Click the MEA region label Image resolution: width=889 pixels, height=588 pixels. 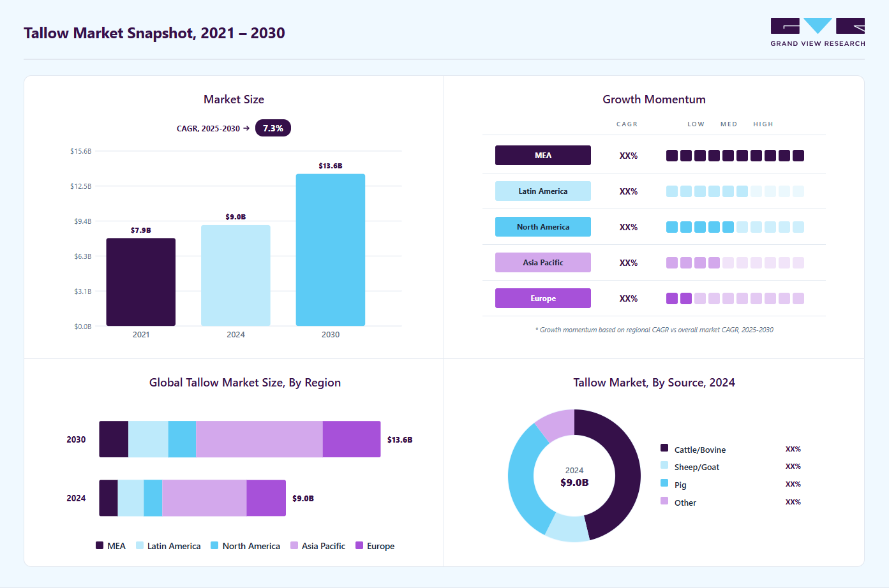click(543, 156)
